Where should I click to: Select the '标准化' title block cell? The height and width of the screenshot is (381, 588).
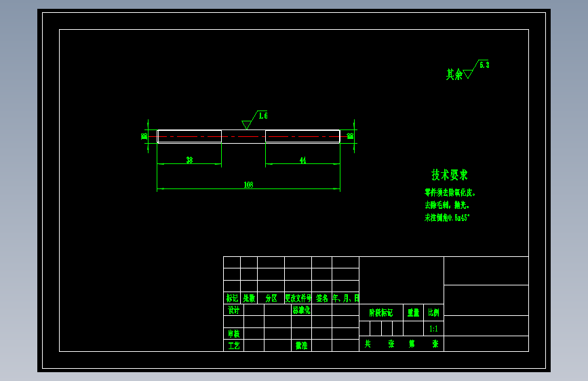click(301, 310)
